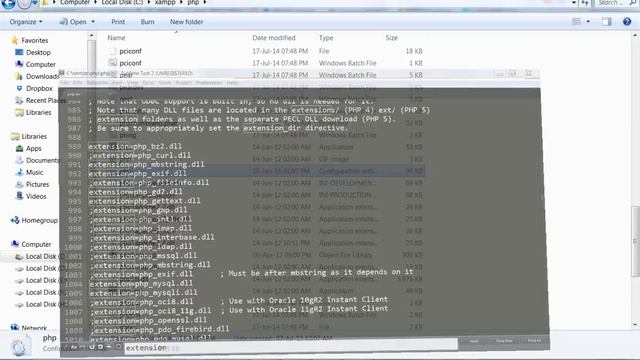Sort files by the Type column header
Image resolution: width=640 pixels, height=360 pixels.
(x=326, y=38)
